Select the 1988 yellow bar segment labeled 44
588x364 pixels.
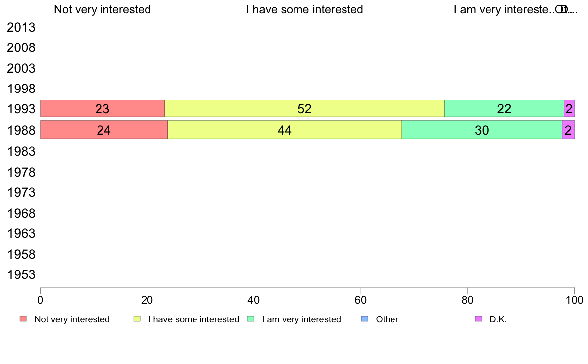click(285, 130)
